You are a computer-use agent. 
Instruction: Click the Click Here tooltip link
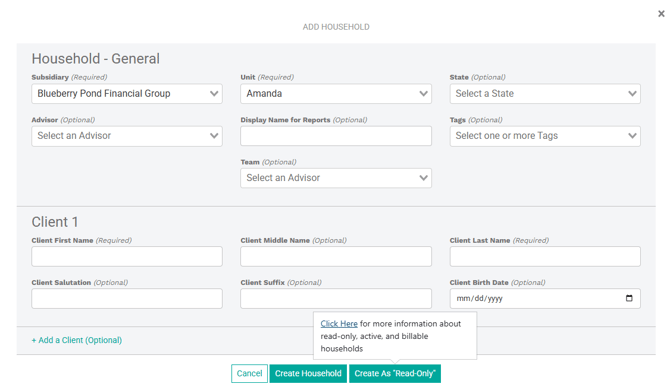[x=339, y=324]
